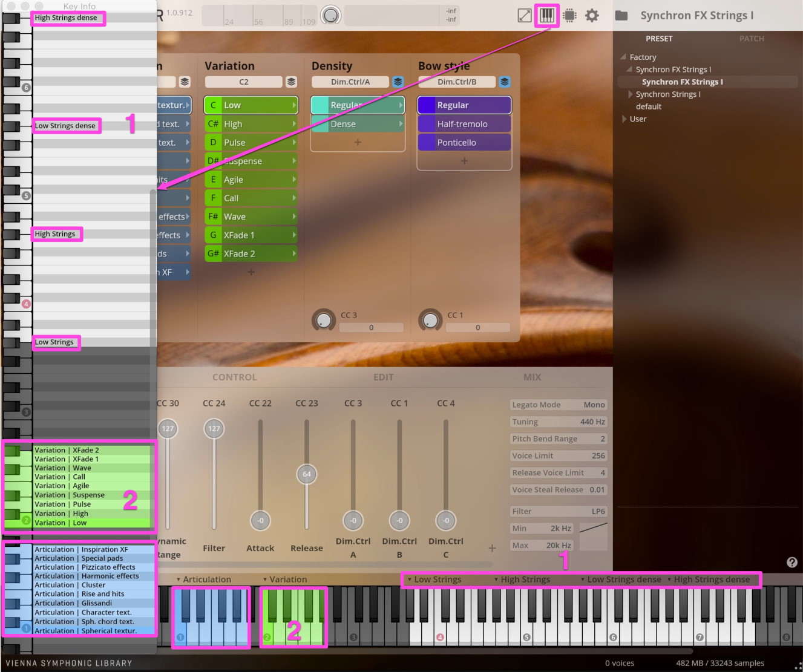Expand the User tree node

624,119
